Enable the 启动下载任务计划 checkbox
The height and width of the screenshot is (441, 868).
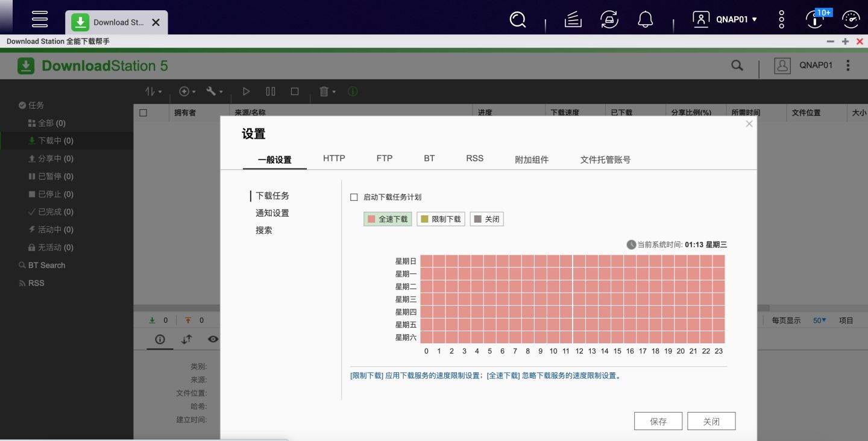(354, 197)
